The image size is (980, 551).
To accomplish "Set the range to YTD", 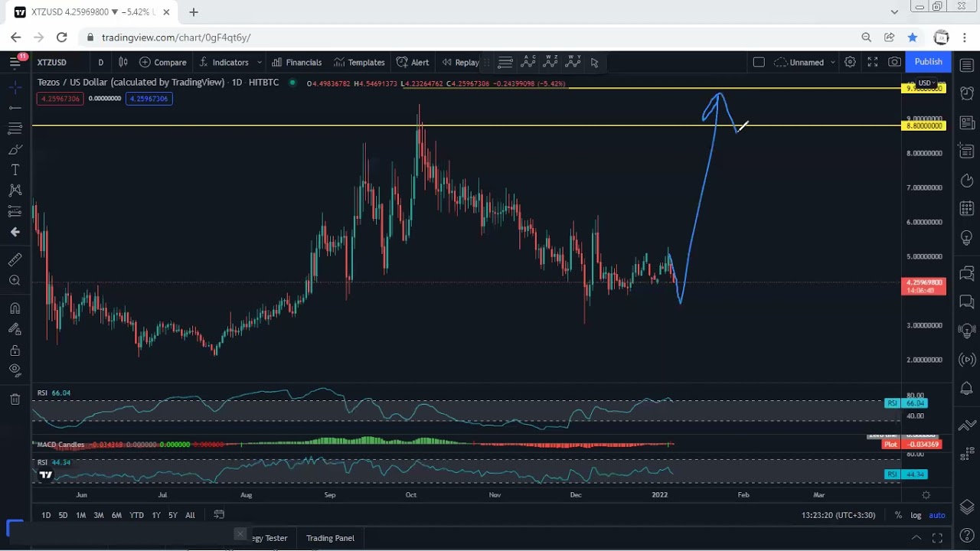I will point(137,515).
